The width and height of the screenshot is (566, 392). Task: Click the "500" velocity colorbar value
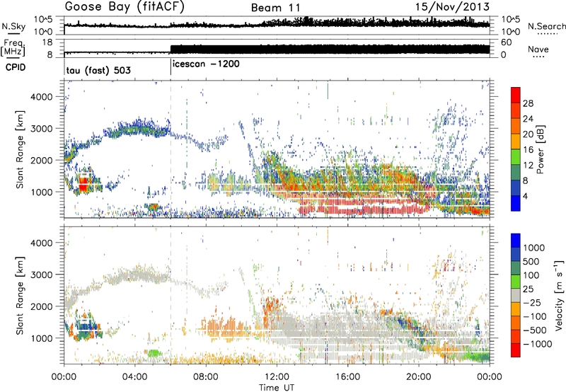531,262
